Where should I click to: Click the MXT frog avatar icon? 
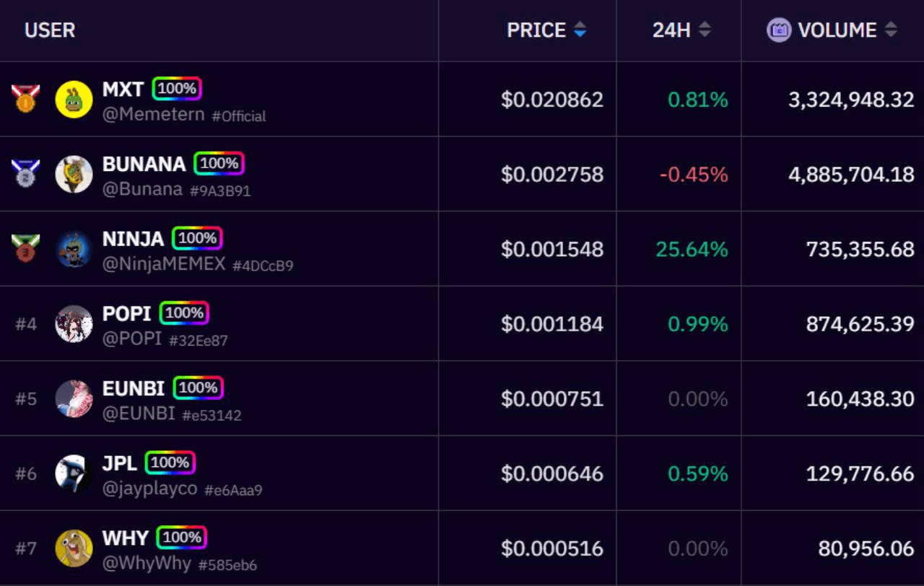pos(74,100)
